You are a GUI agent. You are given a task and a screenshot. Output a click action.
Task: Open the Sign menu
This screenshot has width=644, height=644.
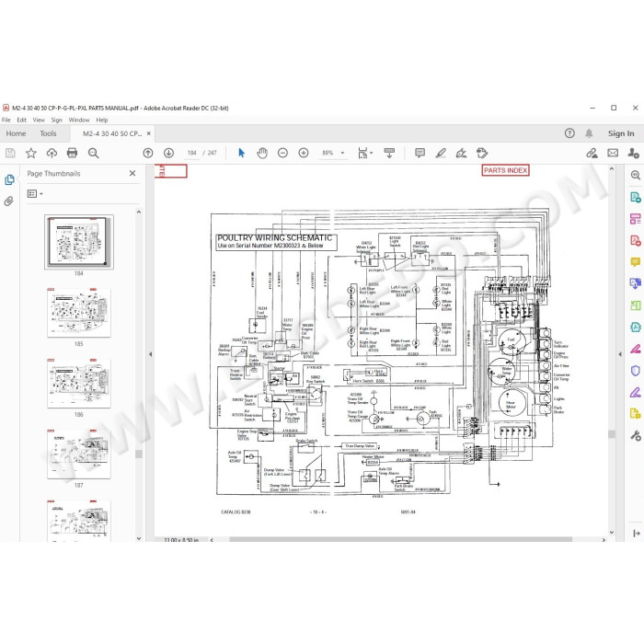point(57,120)
